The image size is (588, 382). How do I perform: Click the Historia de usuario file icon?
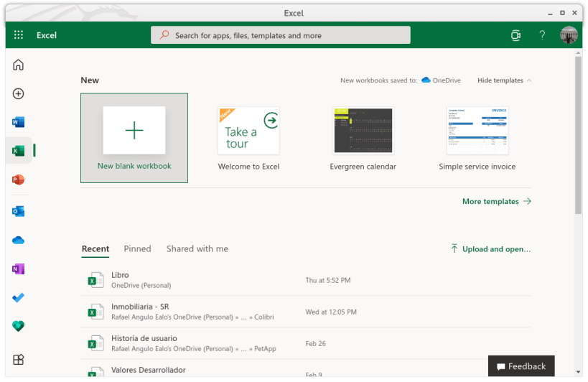95,343
